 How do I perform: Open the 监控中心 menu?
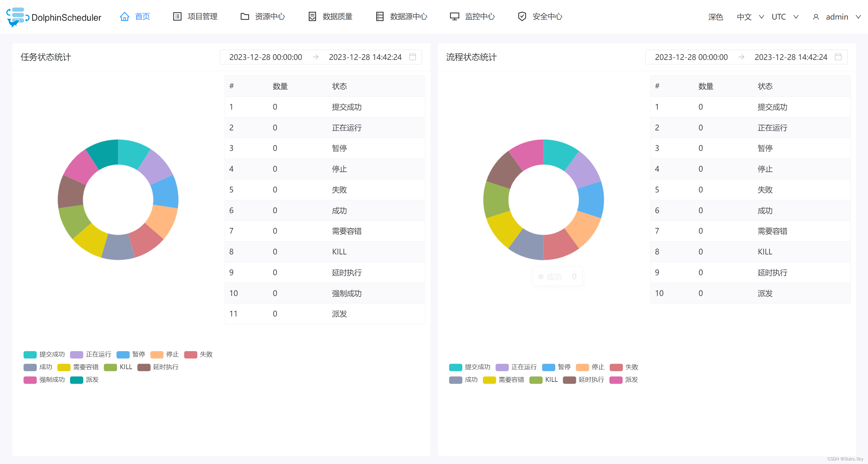coord(480,17)
